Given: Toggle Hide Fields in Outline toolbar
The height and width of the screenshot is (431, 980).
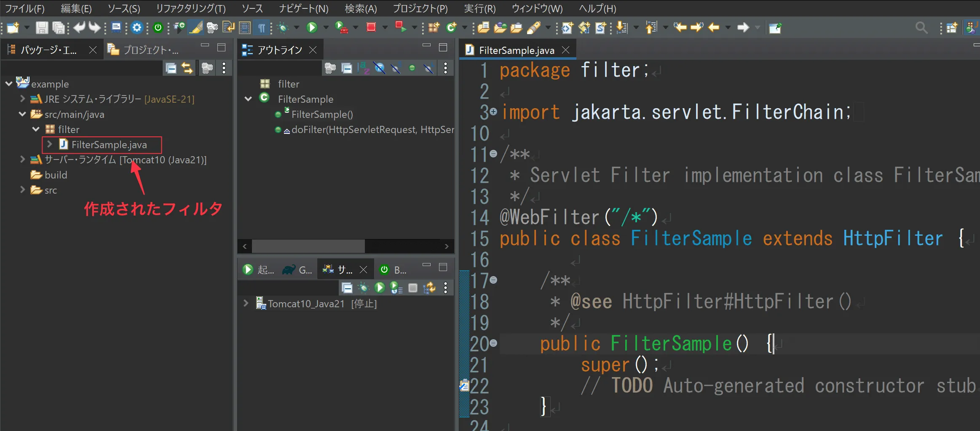Looking at the screenshot, I should point(380,68).
